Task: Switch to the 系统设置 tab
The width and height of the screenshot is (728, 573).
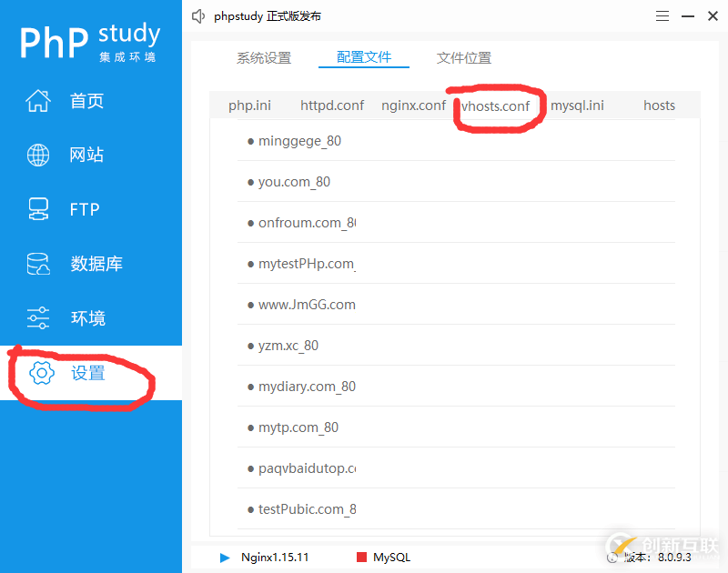Action: click(x=264, y=58)
